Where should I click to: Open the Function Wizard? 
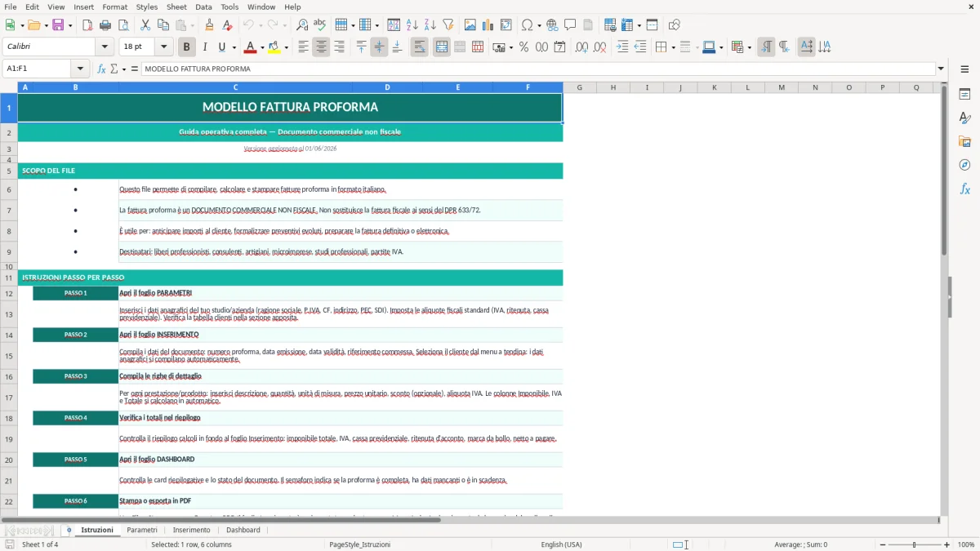pos(101,69)
